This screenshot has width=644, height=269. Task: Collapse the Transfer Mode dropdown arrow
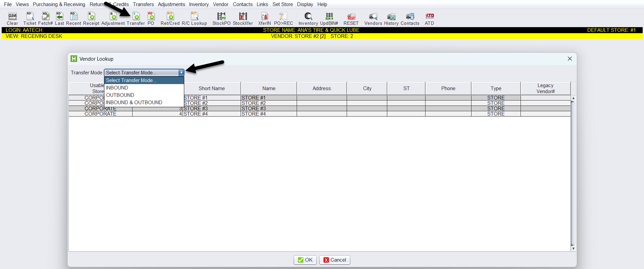[181, 73]
